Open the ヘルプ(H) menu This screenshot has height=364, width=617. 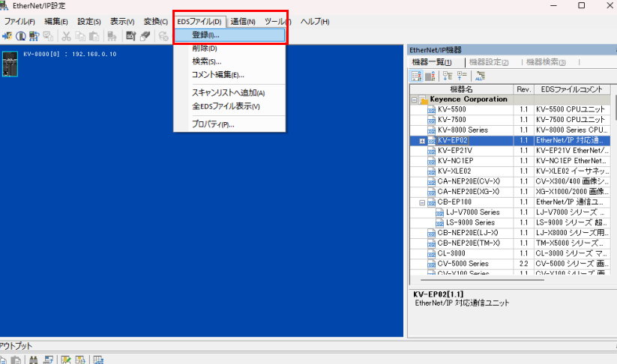tap(315, 22)
